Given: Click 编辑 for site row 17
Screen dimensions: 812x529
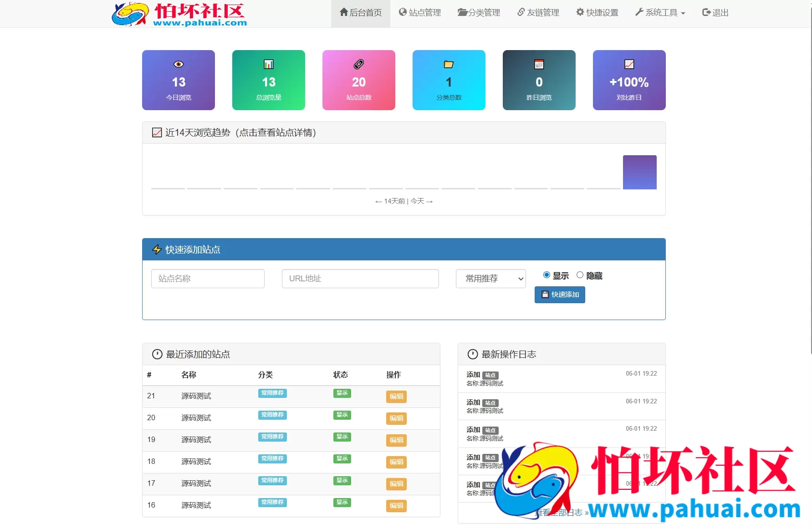Looking at the screenshot, I should 396,484.
